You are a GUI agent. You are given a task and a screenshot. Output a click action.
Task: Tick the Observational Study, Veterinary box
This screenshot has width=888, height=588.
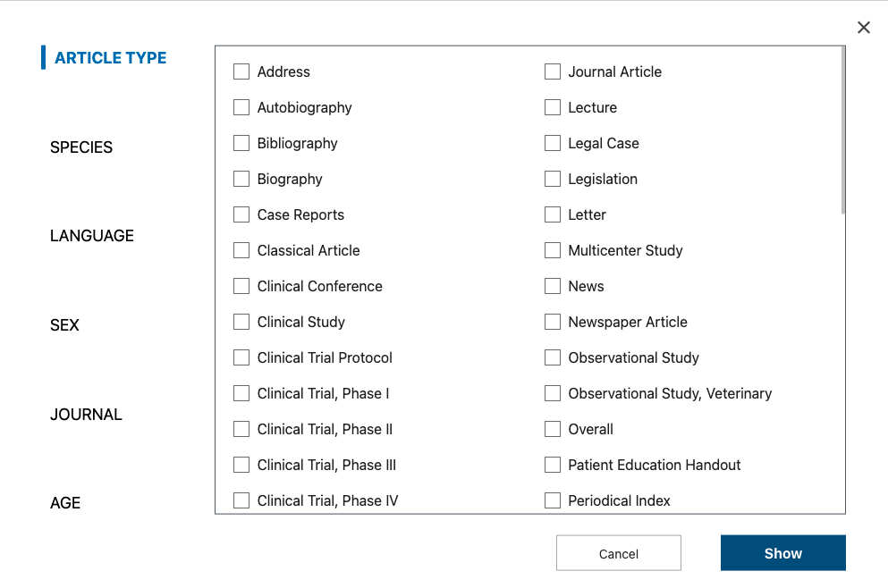tap(552, 393)
